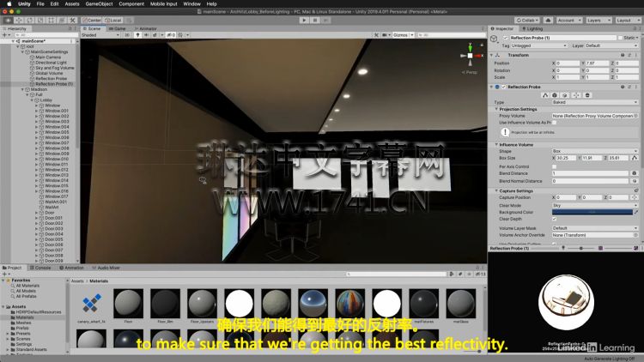The height and width of the screenshot is (362, 644).
Task: Open the Layers button menu
Action: [598, 20]
